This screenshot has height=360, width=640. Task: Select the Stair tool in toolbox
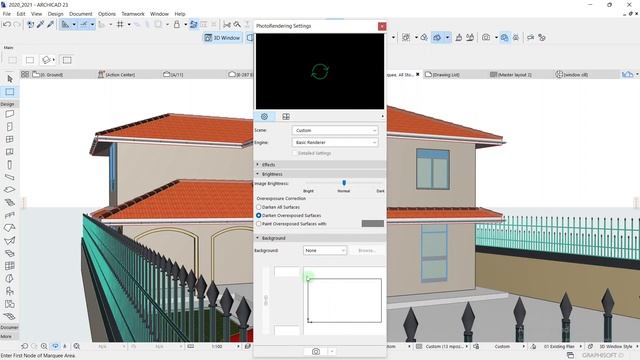pyautogui.click(x=10, y=202)
